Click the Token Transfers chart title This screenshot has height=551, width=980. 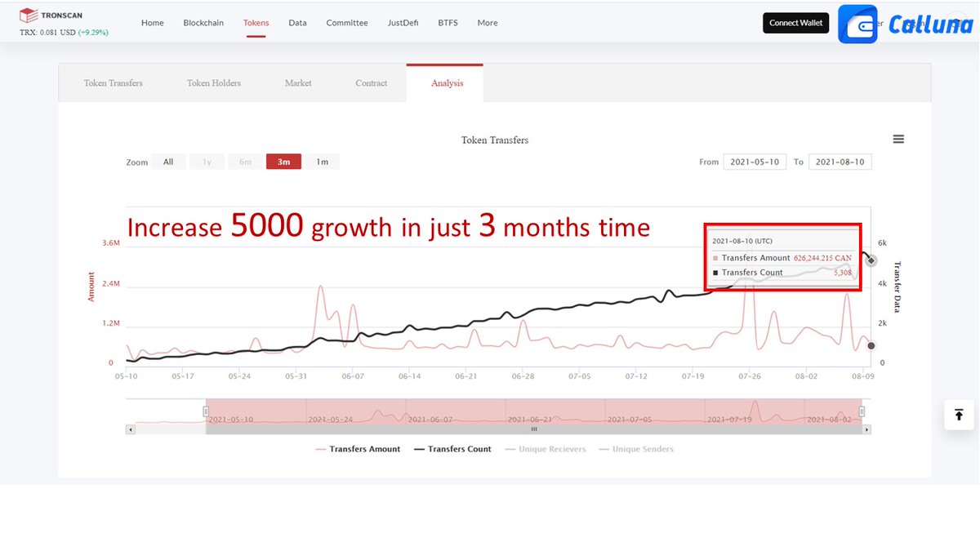pyautogui.click(x=495, y=140)
